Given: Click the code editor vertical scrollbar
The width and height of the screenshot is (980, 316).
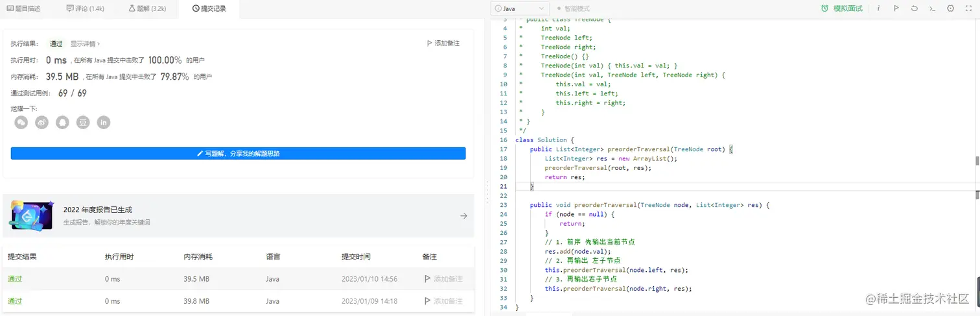Looking at the screenshot, I should (977, 162).
